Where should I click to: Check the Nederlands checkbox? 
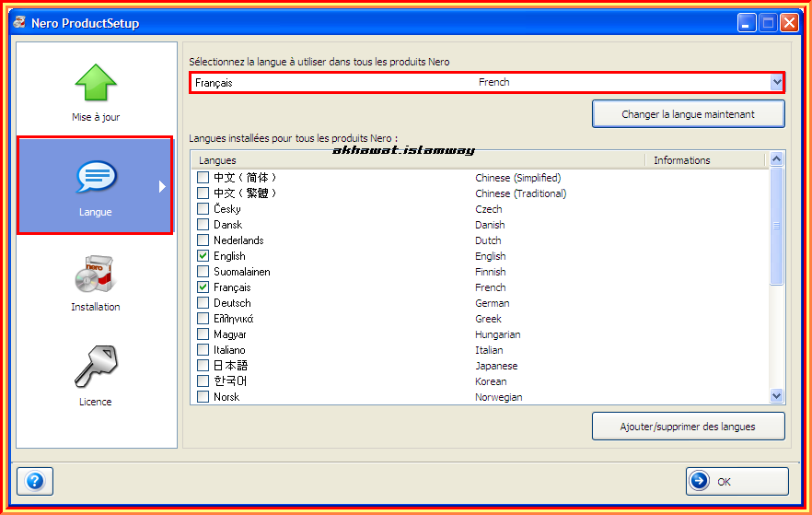[x=203, y=240]
